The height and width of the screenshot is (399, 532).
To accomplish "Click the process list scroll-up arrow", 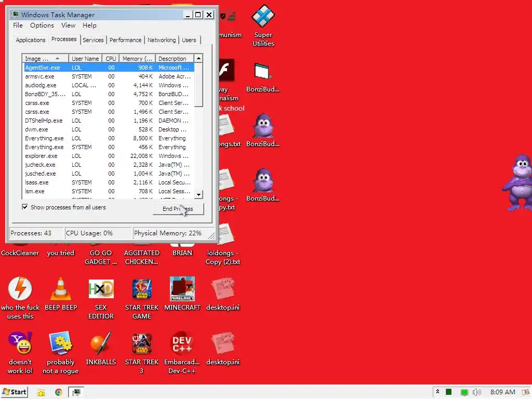I will 199,58.
